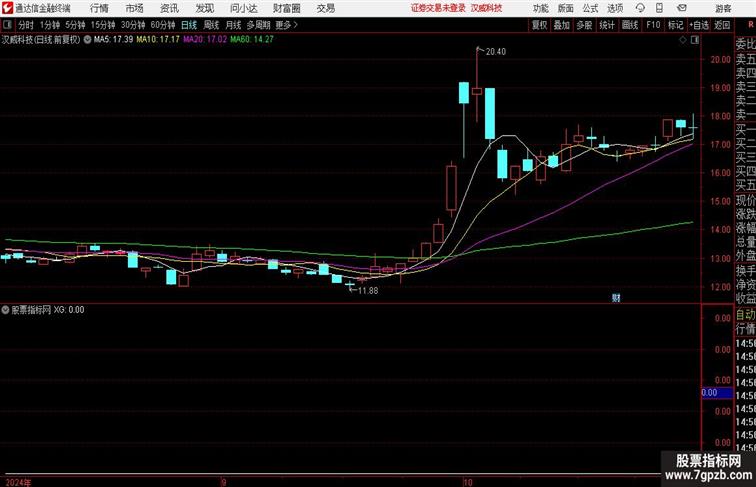The height and width of the screenshot is (487, 756).
Task: Toggle the right panel icon in chart corner
Action: coord(695,40)
